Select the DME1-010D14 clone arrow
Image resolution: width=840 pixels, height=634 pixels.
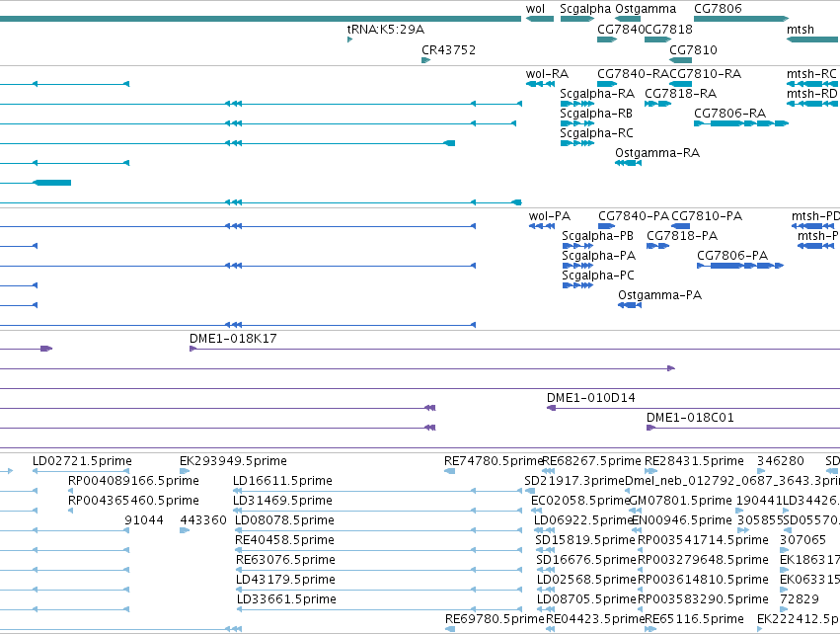551,409
